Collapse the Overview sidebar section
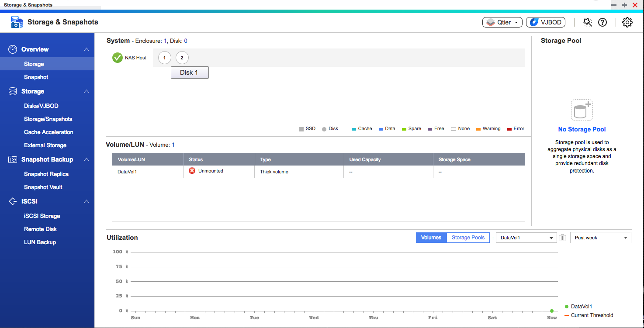 pos(87,49)
